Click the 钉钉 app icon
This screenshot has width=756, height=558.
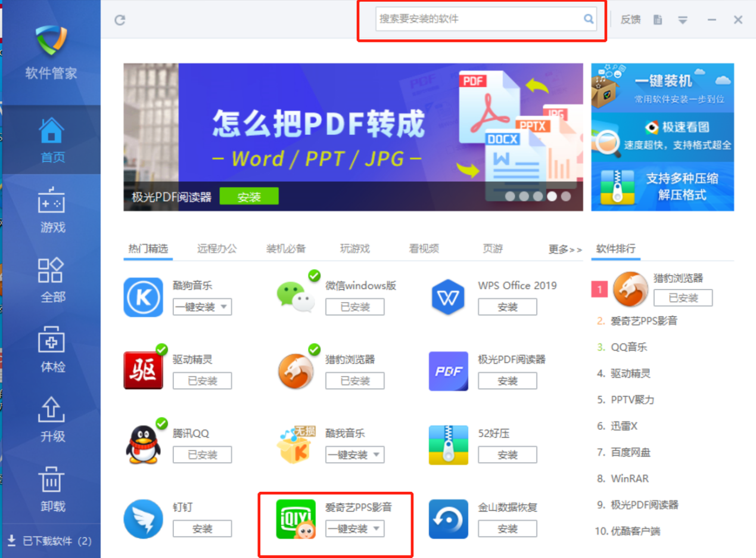click(143, 519)
